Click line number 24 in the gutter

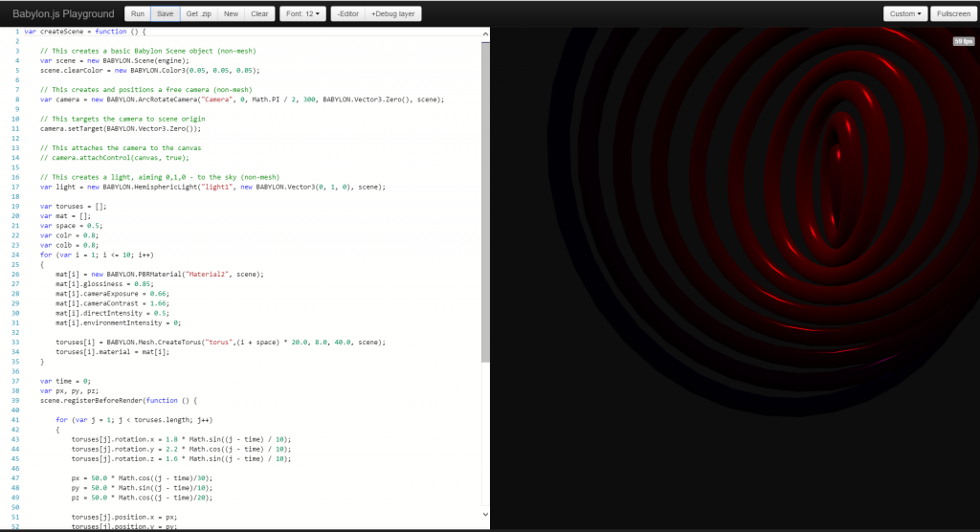tap(15, 255)
